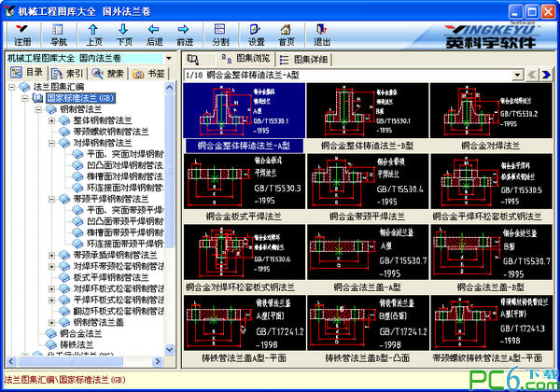Viewport: 560px width, 392px height.
Task: Expand the 带颈承插焊钢制管法兰 tree node
Action: coord(52,255)
